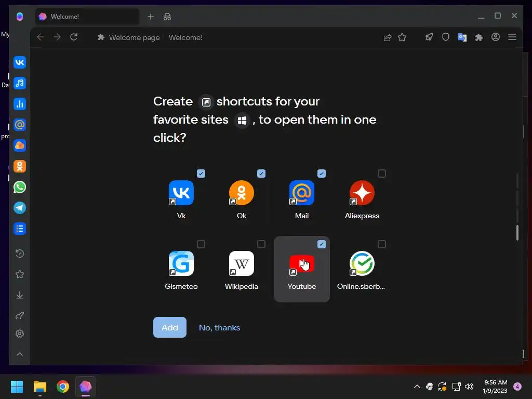The image size is (532, 399).
Task: Open the music icon in the sidebar
Action: [20, 83]
